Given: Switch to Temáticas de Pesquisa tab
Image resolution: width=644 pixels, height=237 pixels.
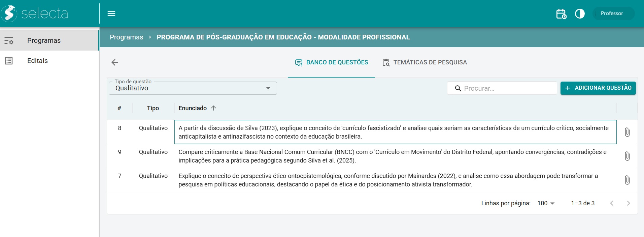Looking at the screenshot, I should click(x=425, y=62).
